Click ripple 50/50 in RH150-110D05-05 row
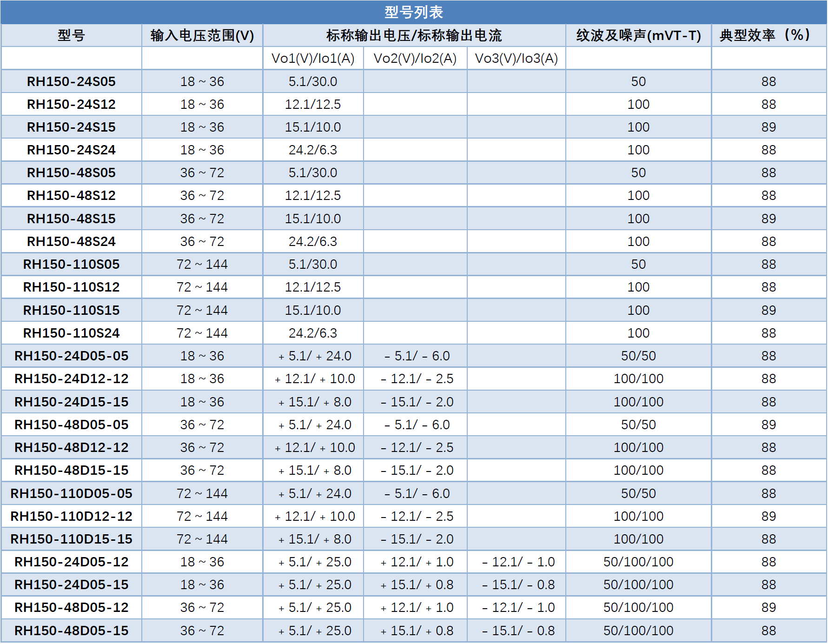 (x=638, y=493)
